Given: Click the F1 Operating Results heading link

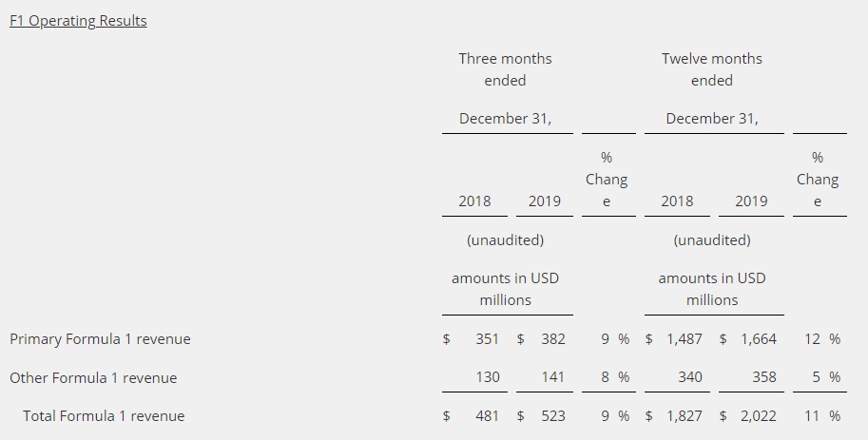Looking at the screenshot, I should [x=78, y=21].
